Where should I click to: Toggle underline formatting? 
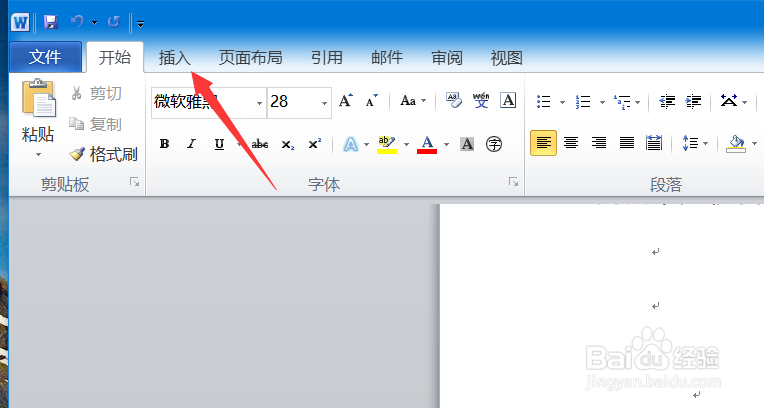219,144
